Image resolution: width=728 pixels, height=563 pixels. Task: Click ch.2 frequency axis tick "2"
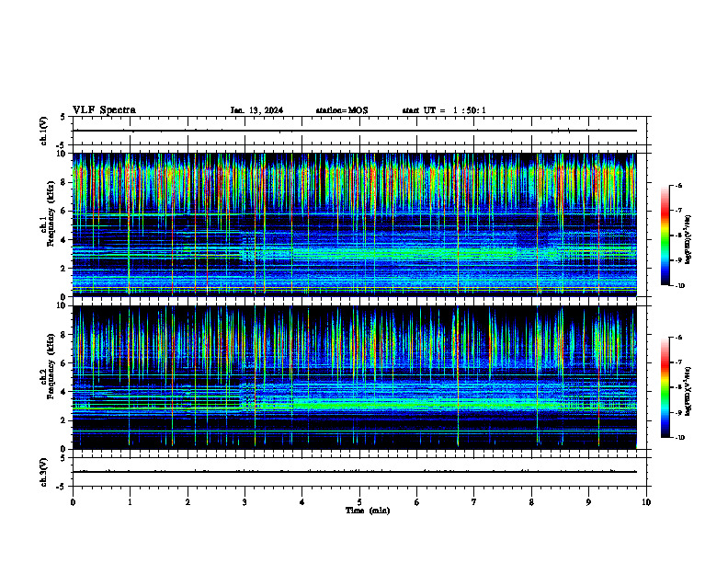point(63,420)
